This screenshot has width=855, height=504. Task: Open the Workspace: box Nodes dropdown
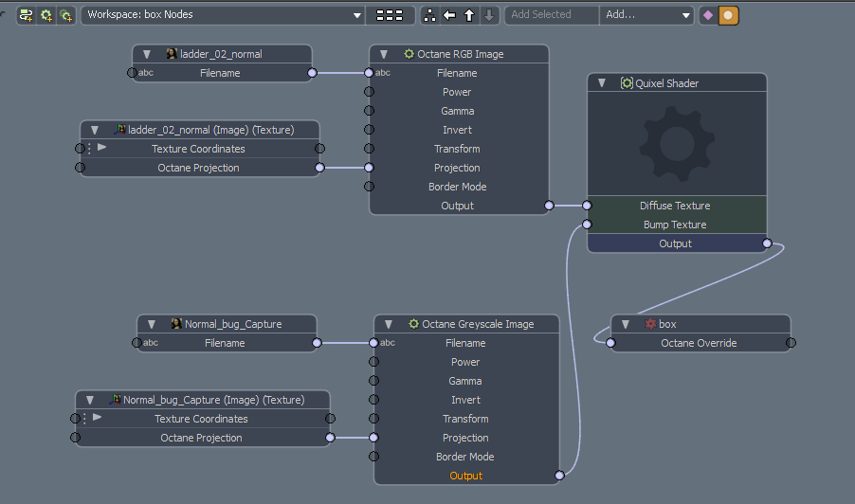coord(223,15)
